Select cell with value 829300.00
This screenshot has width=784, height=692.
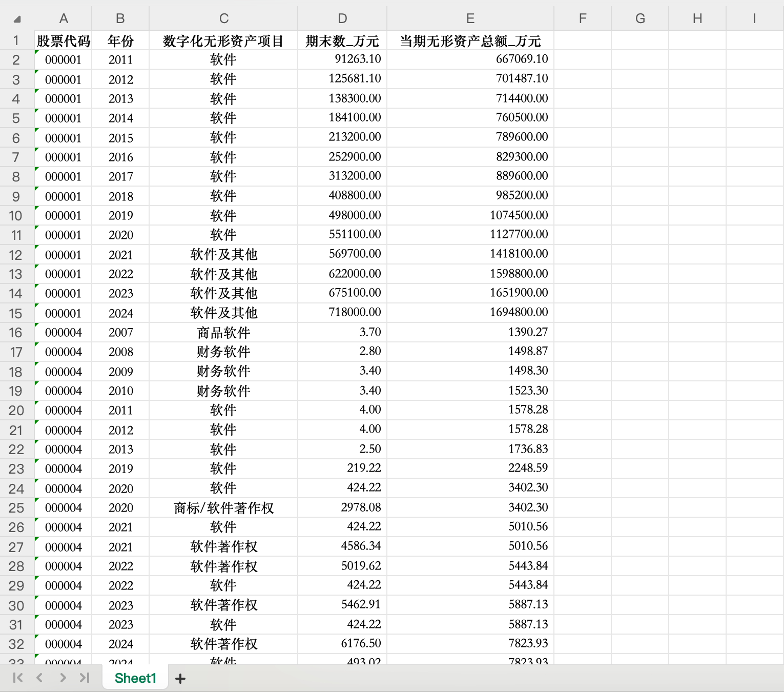click(x=470, y=157)
